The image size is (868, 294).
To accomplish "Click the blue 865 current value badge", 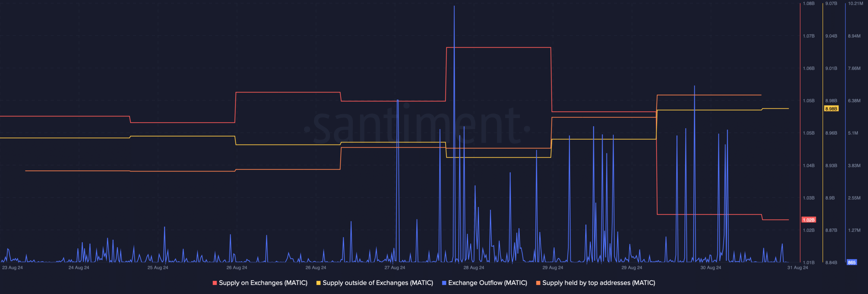I will coord(851,262).
